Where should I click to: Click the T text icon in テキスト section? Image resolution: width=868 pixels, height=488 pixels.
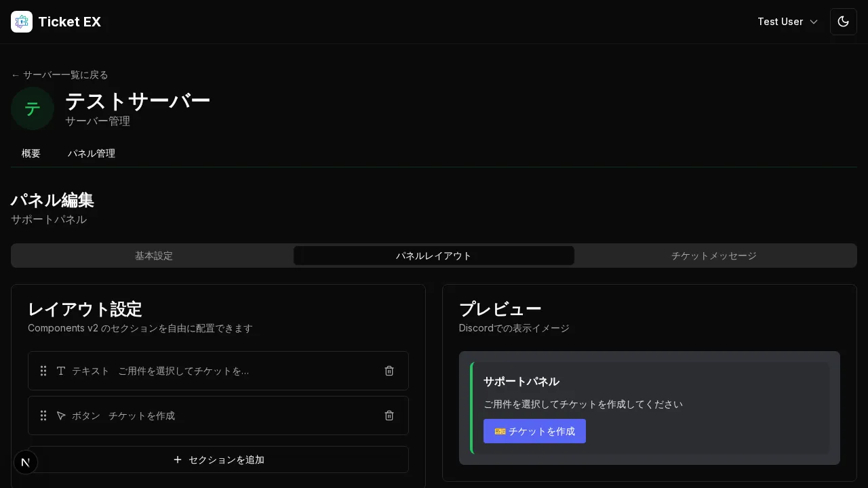tap(61, 371)
